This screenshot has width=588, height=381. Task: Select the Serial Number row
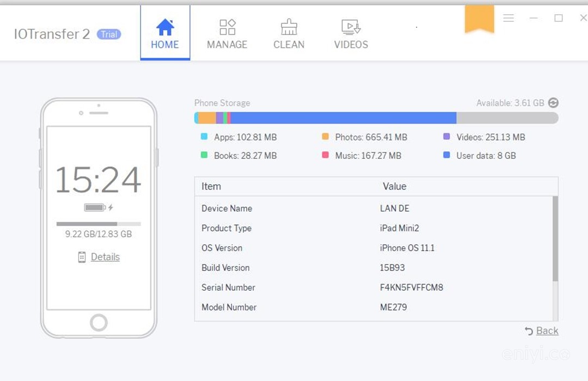(376, 287)
